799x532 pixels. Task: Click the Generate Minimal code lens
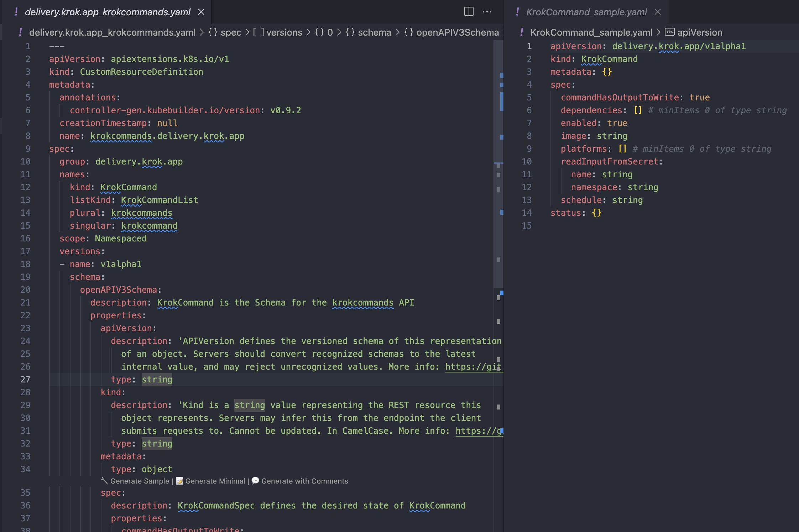pos(215,481)
